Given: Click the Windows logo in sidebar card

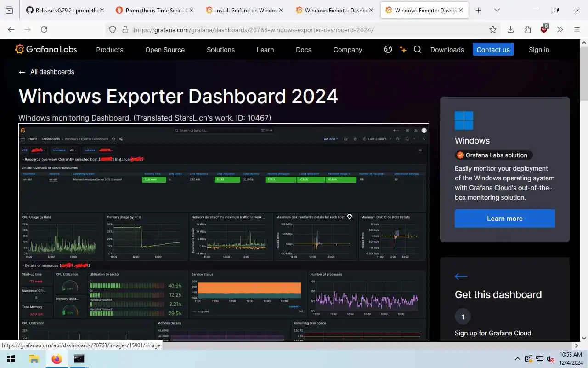Looking at the screenshot, I should point(464,121).
